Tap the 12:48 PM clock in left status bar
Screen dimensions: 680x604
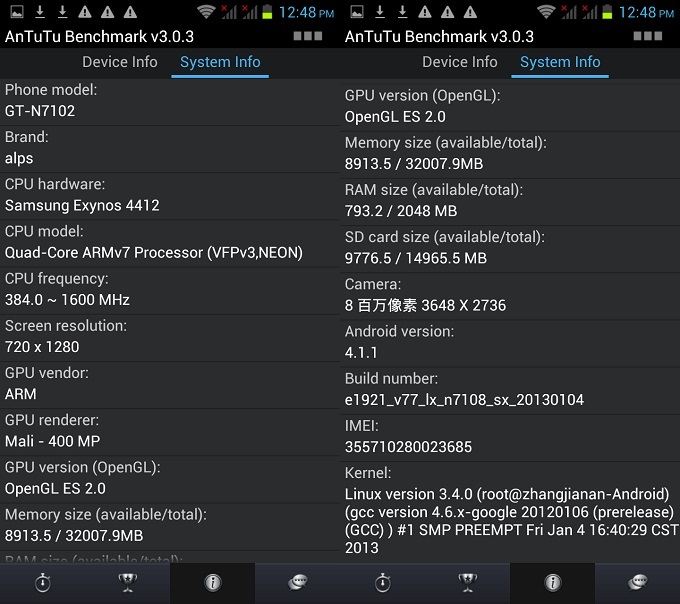[306, 12]
